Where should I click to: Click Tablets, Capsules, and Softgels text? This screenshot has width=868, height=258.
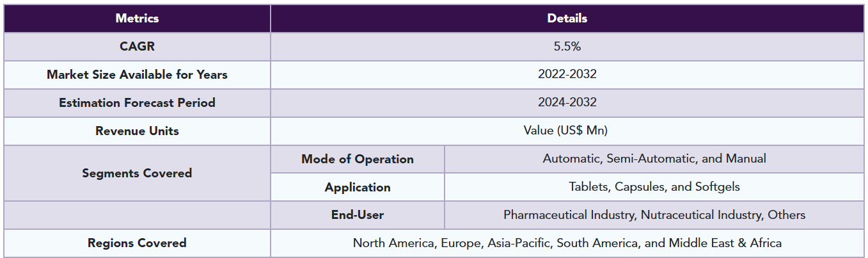tap(654, 187)
